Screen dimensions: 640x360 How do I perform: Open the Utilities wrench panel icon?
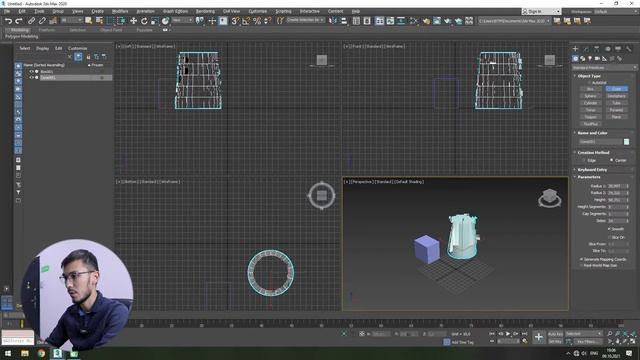[629, 49]
